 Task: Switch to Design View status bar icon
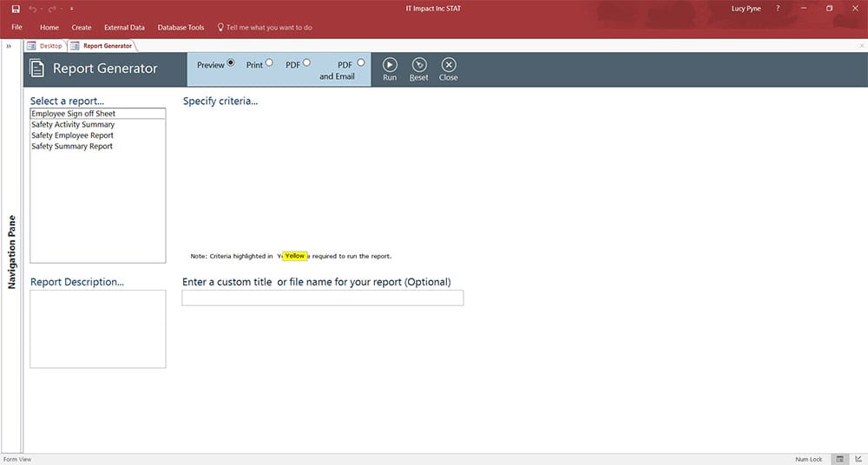coord(858,459)
